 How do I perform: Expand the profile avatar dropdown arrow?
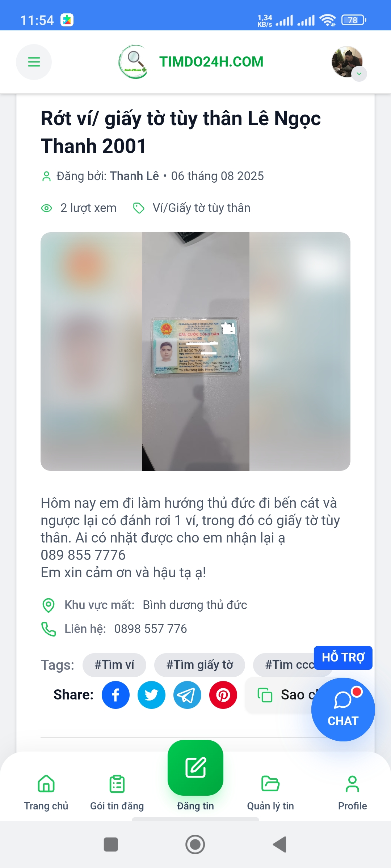[x=359, y=74]
